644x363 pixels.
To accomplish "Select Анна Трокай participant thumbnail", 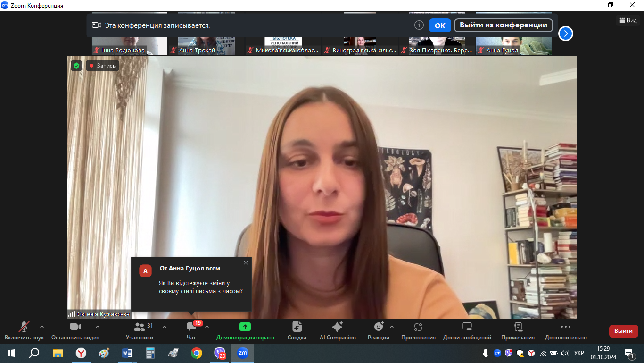I will 206,46.
